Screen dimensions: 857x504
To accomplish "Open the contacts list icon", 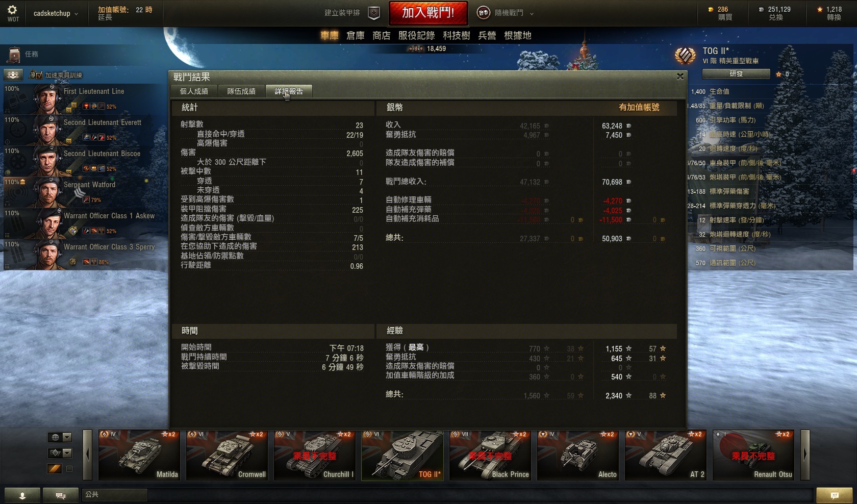I will (22, 495).
